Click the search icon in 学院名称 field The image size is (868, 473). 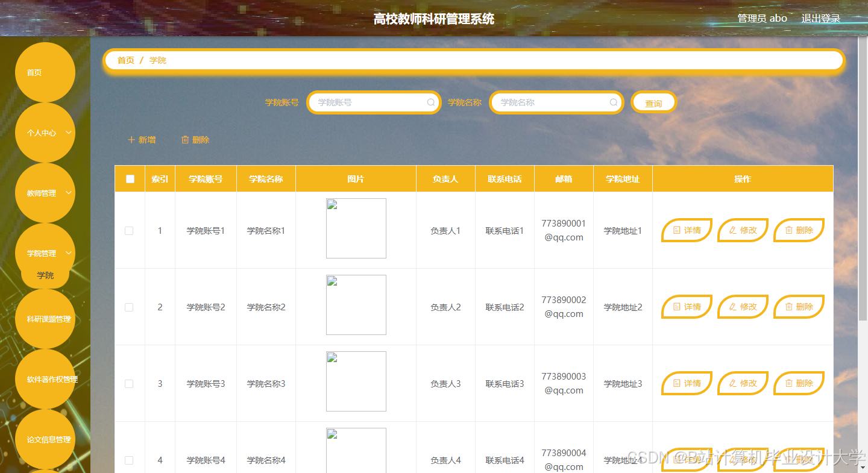(614, 102)
